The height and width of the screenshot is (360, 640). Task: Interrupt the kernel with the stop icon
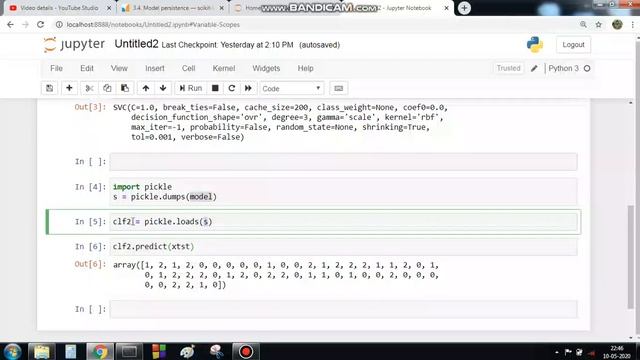[x=215, y=88]
